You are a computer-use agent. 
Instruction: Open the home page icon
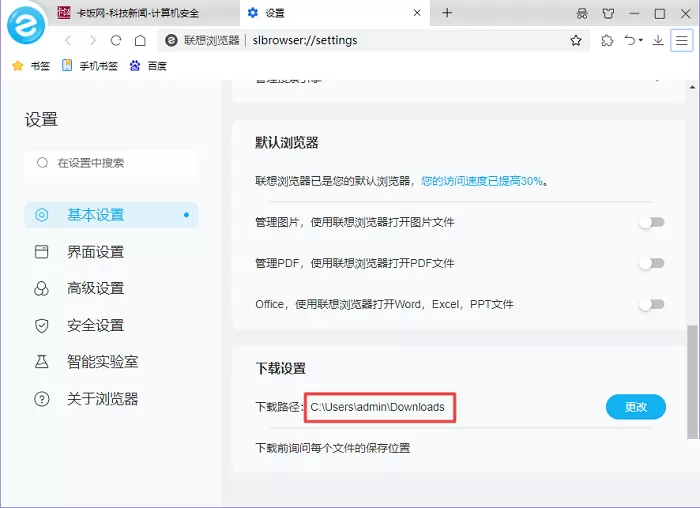(140, 41)
